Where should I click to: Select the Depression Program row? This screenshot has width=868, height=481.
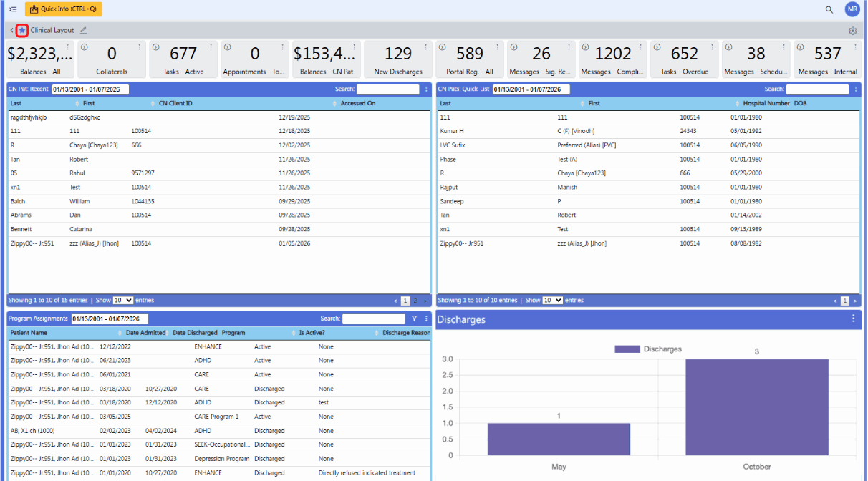pos(219,459)
